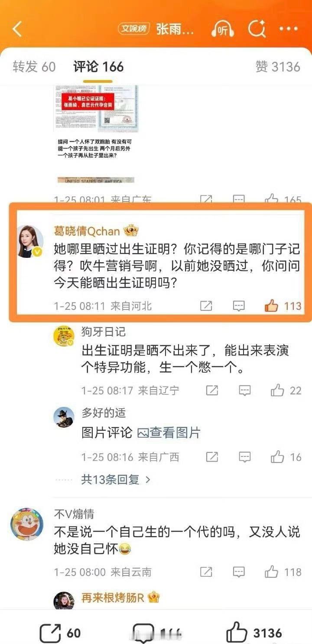Reply to 葛晓倩Qchan's comment via bubble icon
This screenshot has width=312, height=644.
pos(239,306)
